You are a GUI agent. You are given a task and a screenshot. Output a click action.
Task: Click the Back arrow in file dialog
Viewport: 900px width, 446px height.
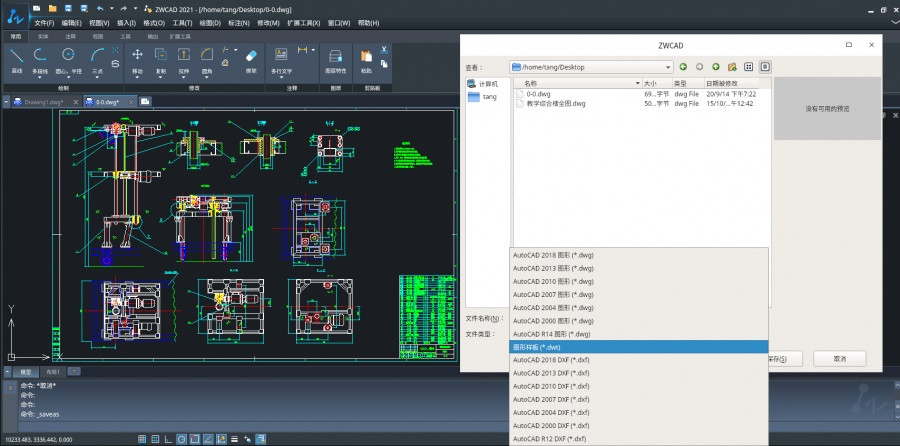[x=683, y=67]
